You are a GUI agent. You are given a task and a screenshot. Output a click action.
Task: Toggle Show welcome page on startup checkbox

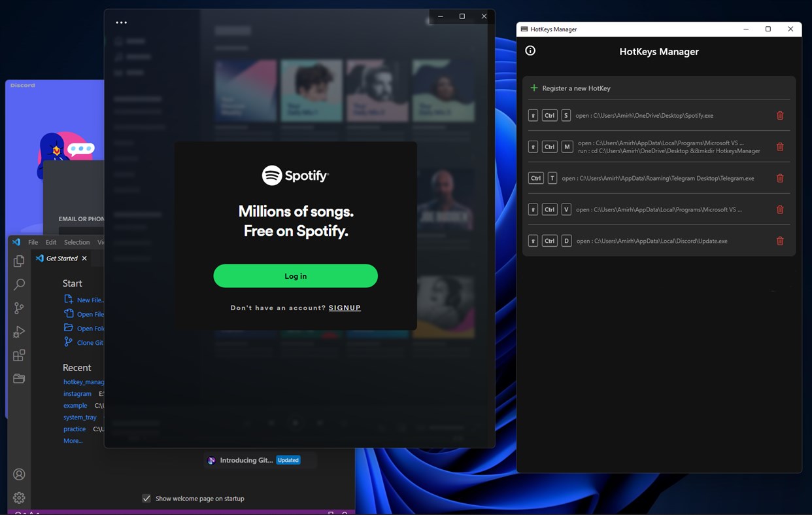coord(146,498)
